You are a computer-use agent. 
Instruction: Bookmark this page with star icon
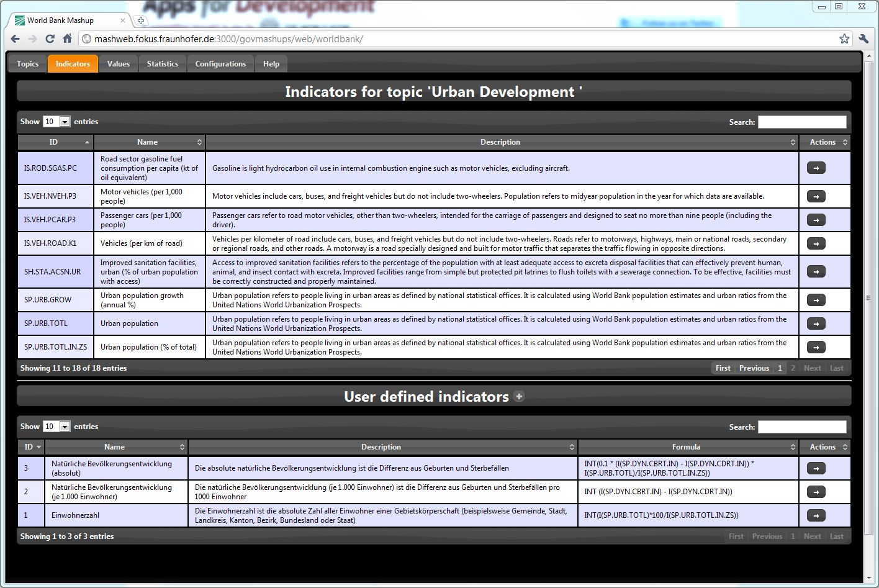(x=844, y=38)
